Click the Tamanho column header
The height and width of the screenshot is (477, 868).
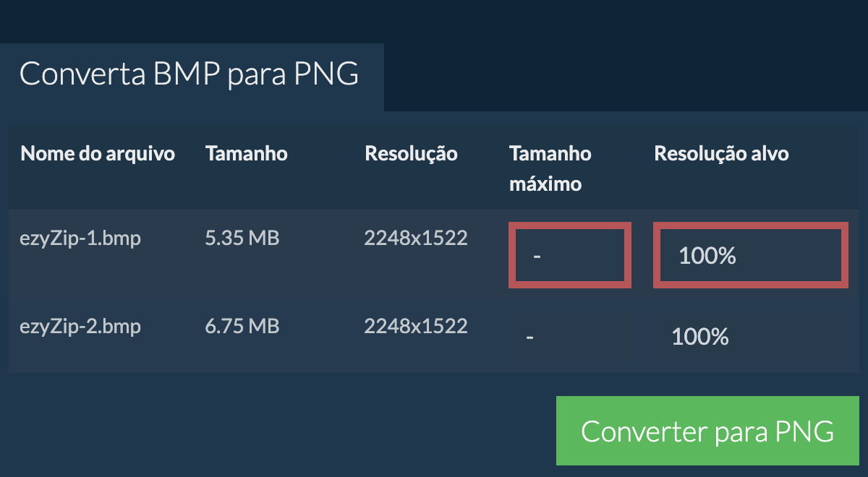coord(247,153)
